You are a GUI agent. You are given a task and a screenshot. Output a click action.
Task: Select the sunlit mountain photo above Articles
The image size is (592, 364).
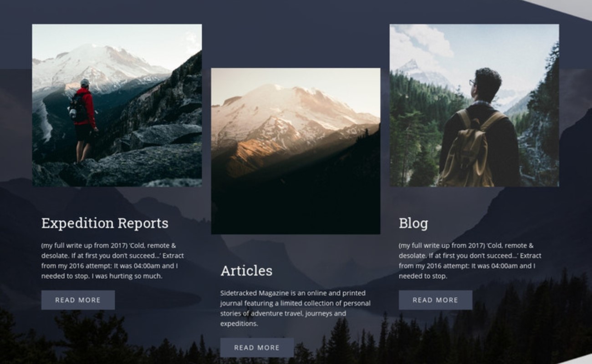click(x=296, y=151)
